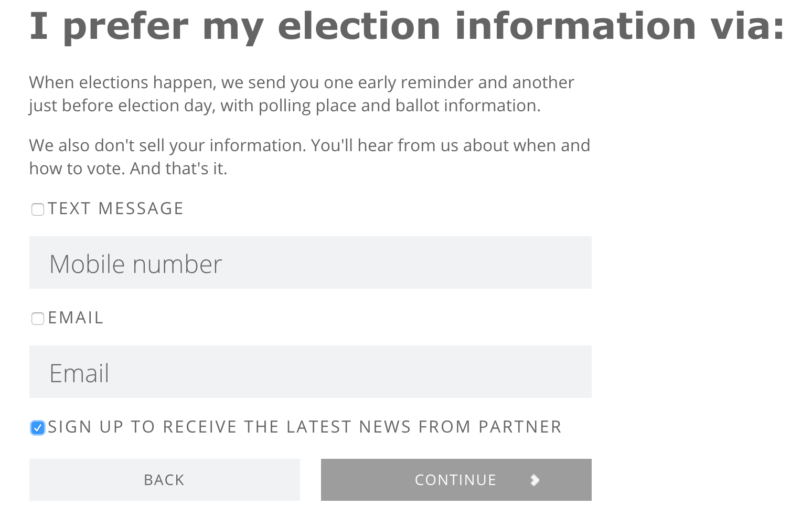
Task: Click the 'just before election day' text line
Action: 285,106
